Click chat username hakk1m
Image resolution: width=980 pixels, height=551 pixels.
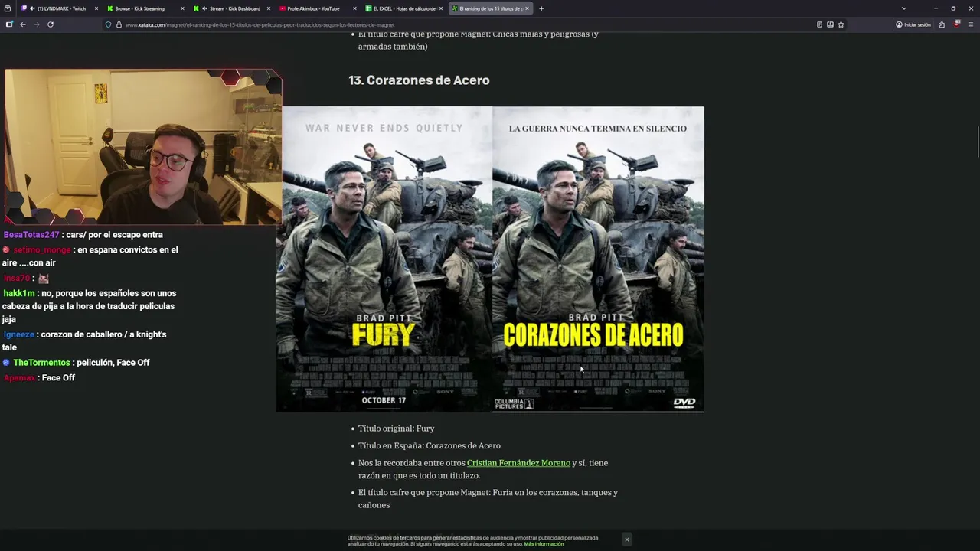pyautogui.click(x=19, y=294)
